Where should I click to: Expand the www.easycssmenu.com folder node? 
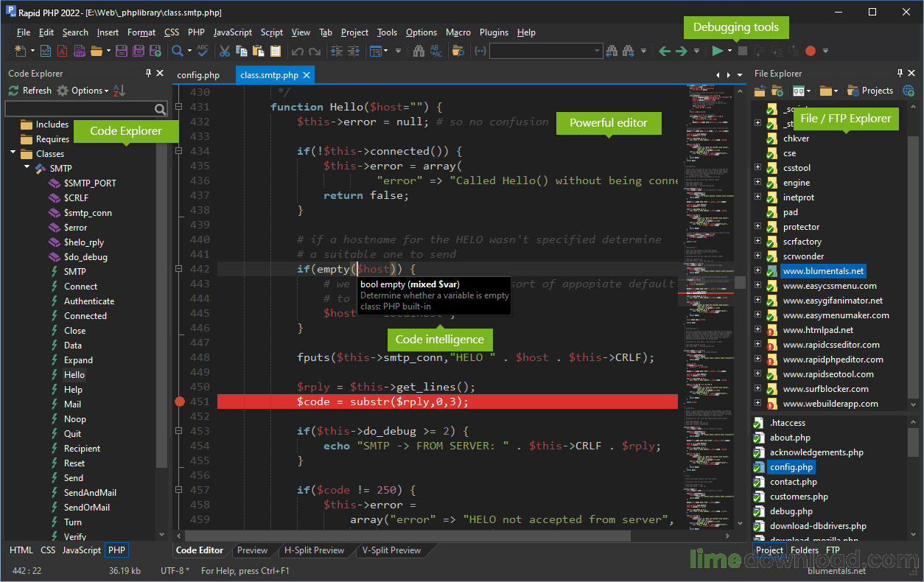pyautogui.click(x=757, y=286)
